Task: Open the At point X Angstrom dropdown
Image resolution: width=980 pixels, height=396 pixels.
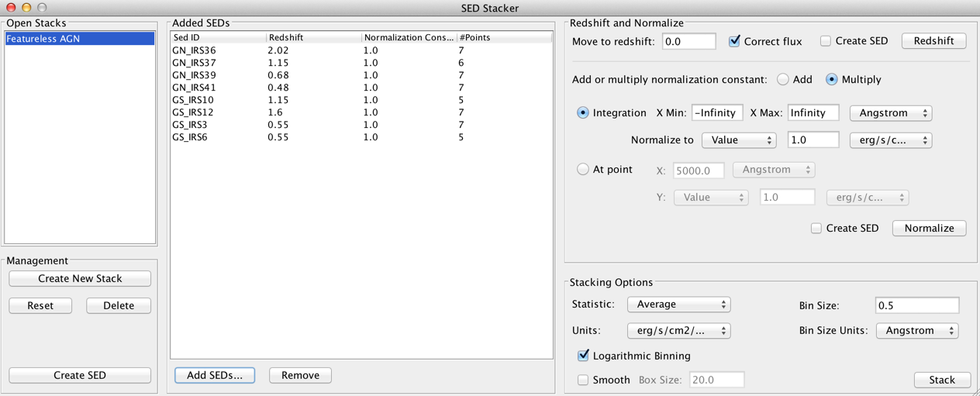Action: pyautogui.click(x=774, y=170)
